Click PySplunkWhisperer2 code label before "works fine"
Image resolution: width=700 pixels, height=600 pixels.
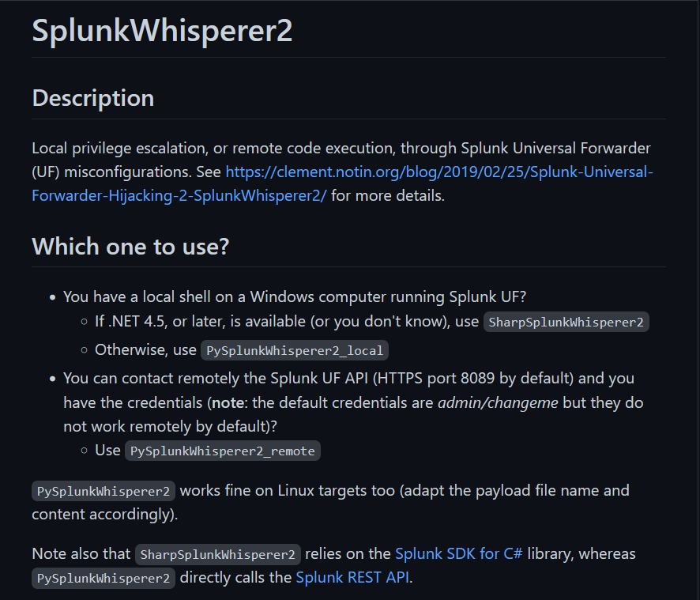coord(103,491)
